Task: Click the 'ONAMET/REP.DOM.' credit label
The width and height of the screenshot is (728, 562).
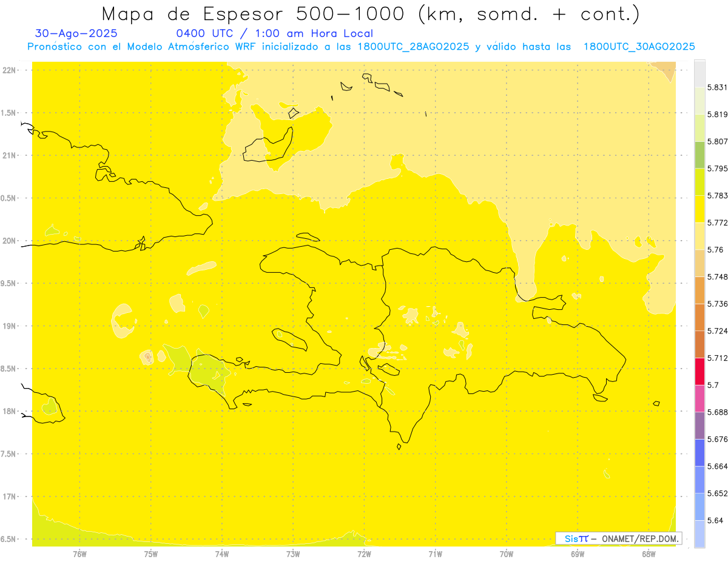Action: tap(641, 538)
